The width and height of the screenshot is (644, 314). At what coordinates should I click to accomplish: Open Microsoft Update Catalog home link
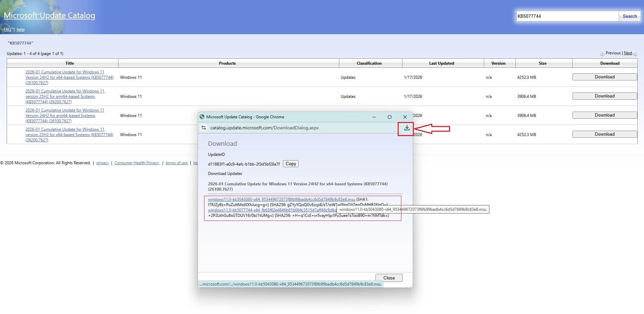click(x=49, y=15)
